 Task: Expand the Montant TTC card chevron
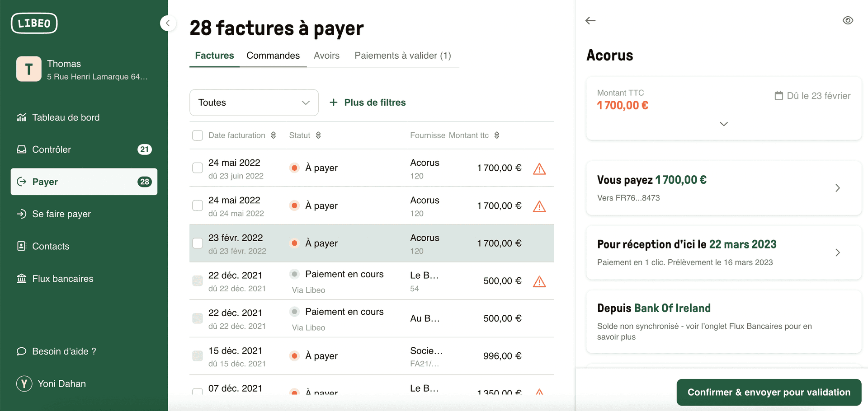723,124
